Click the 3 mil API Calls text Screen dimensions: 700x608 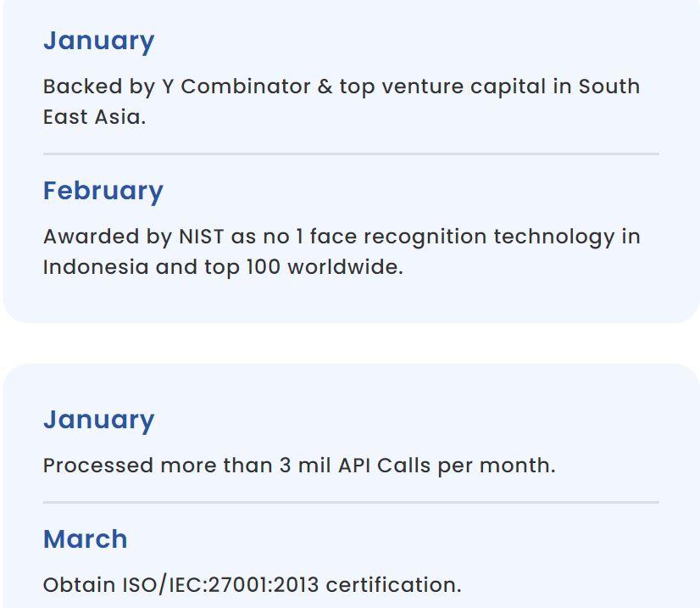[299, 466]
